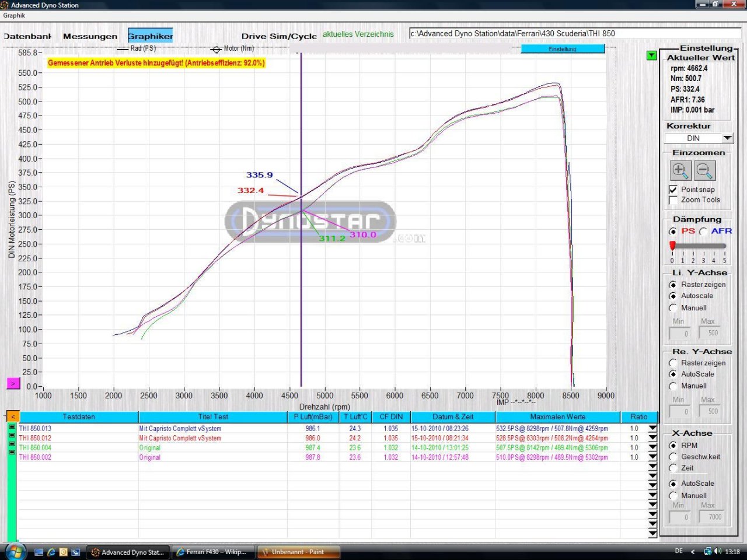Select the AFR damping radio button
This screenshot has height=560, width=747.
[x=703, y=232]
